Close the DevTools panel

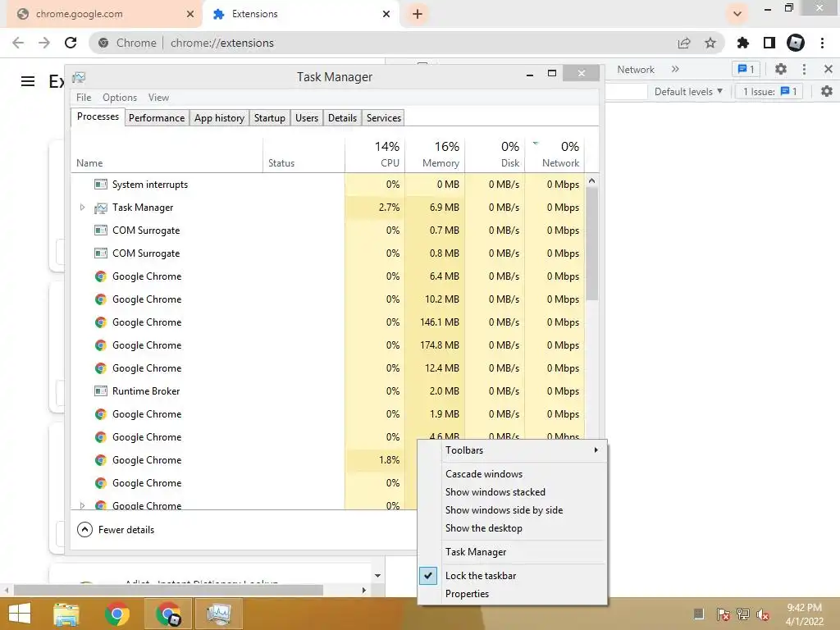point(829,69)
